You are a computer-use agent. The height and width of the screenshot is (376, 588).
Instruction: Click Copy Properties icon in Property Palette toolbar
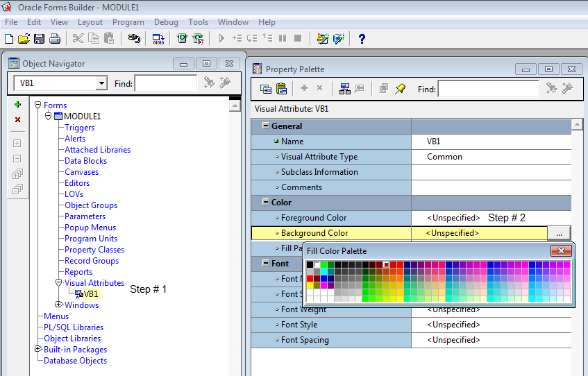pos(266,89)
